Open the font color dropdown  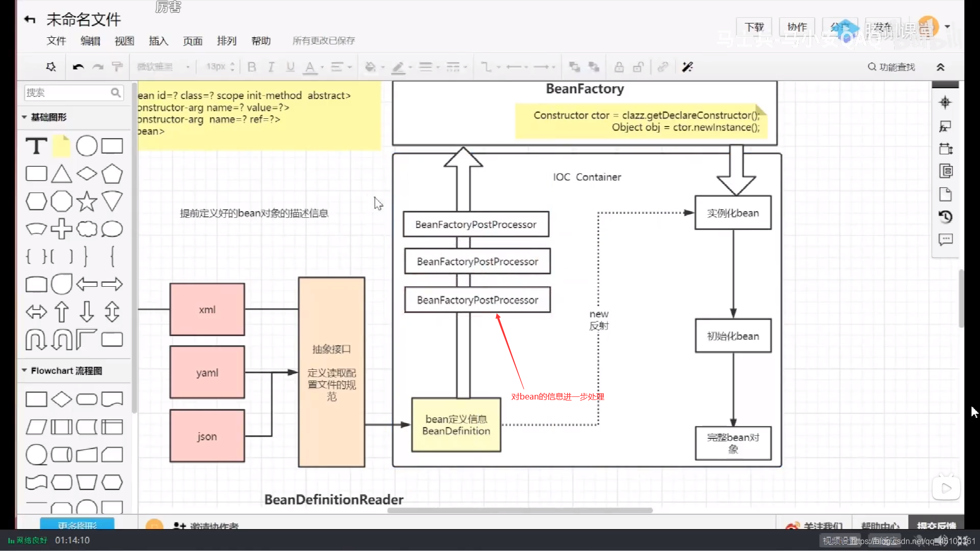tap(314, 67)
